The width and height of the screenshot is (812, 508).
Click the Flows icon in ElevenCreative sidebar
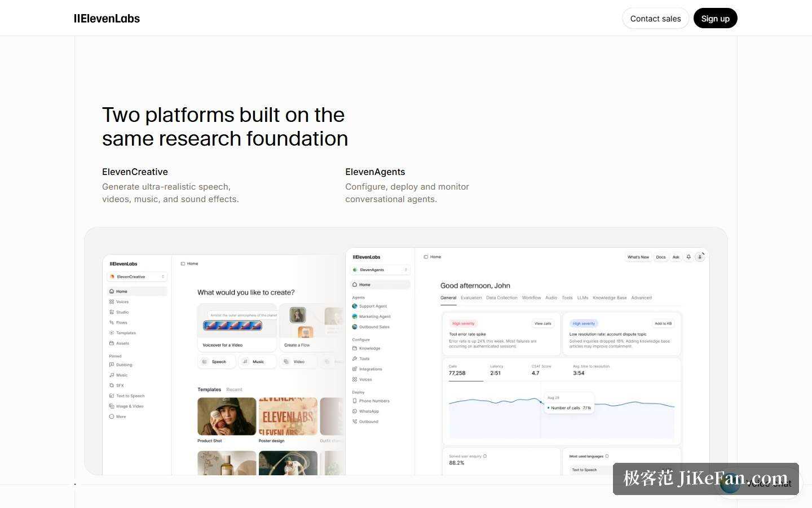pyautogui.click(x=112, y=323)
